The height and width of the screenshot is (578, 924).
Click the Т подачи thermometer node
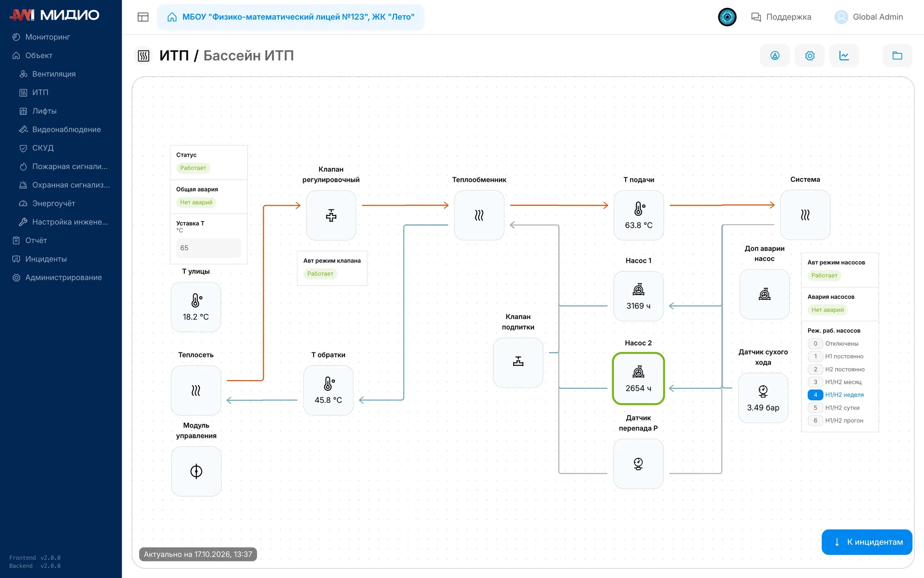click(638, 215)
